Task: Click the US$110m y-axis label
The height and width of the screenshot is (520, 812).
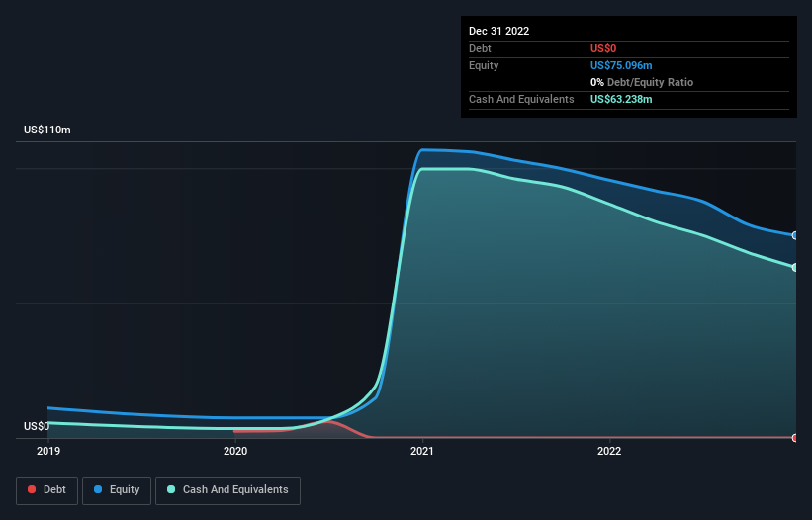Action: coord(47,130)
